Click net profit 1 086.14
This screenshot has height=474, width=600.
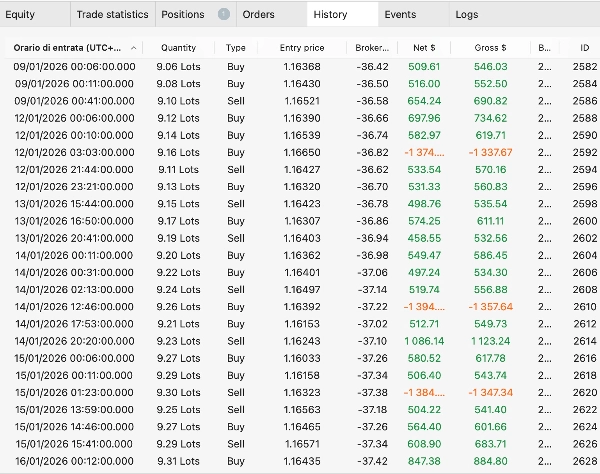point(424,341)
